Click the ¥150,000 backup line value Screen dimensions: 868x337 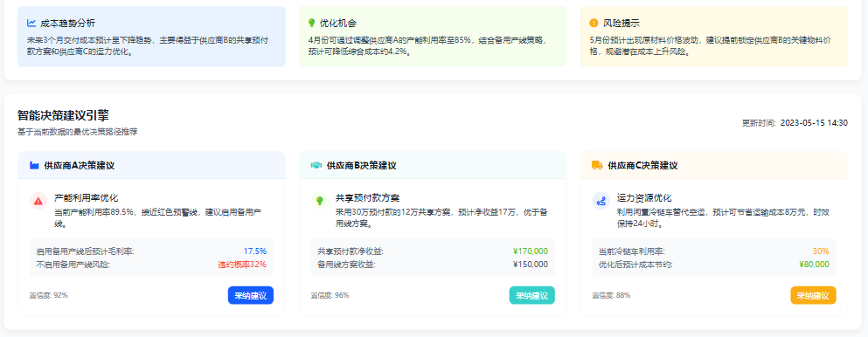[531, 264]
